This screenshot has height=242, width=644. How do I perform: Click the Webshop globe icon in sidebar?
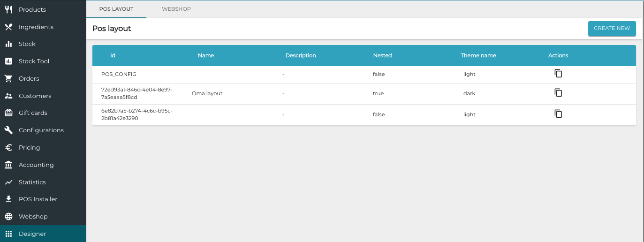tap(8, 217)
